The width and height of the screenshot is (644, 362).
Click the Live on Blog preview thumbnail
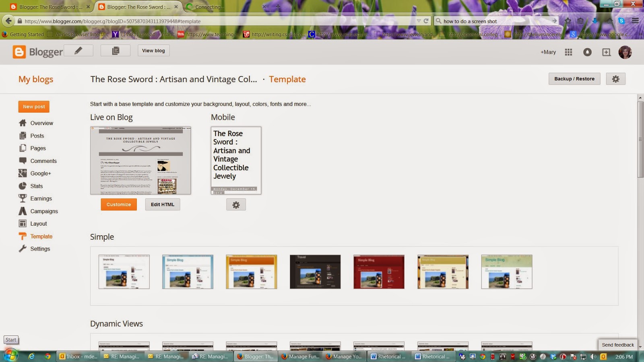pyautogui.click(x=140, y=160)
